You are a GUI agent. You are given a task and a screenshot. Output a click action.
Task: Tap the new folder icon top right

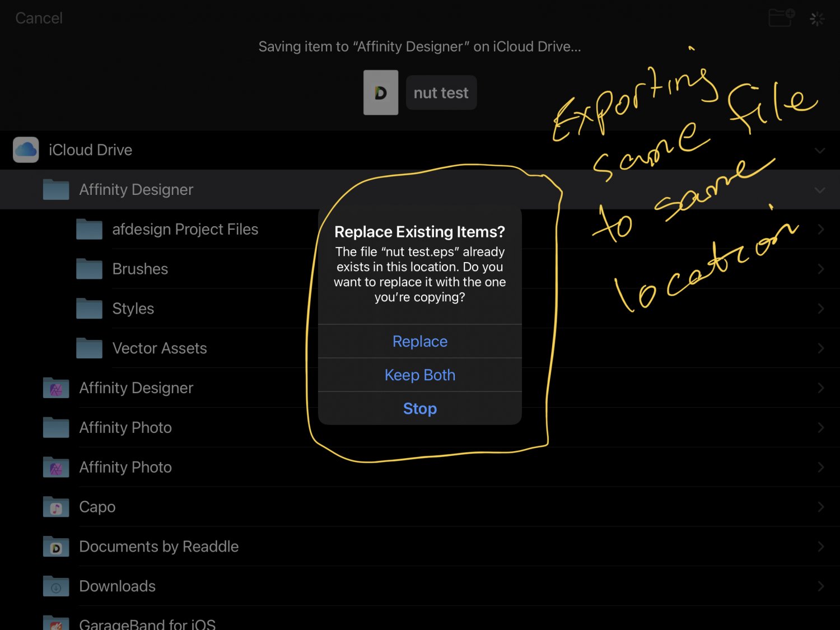781,17
